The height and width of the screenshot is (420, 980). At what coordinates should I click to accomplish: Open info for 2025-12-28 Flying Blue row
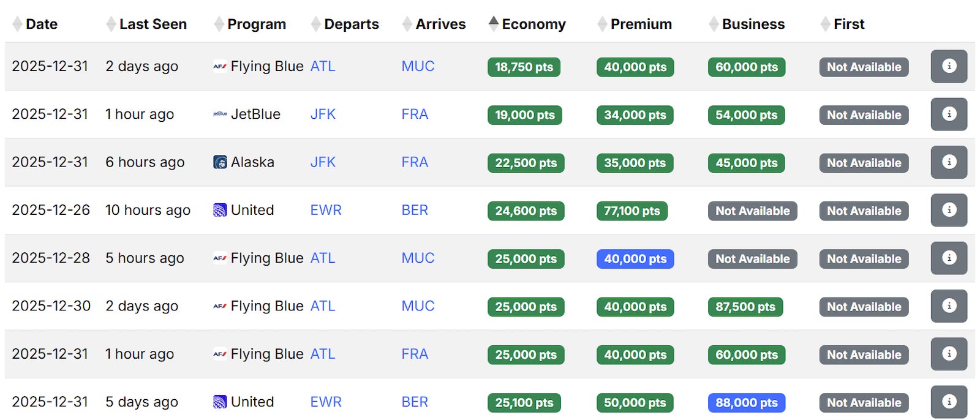click(x=948, y=258)
